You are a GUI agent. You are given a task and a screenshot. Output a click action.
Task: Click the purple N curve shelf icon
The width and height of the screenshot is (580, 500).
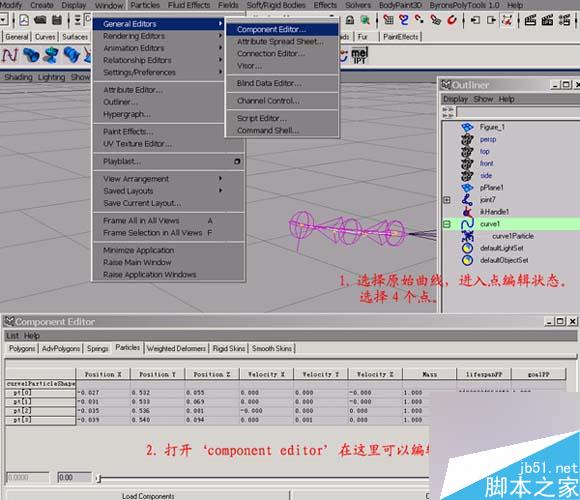[x=9, y=55]
